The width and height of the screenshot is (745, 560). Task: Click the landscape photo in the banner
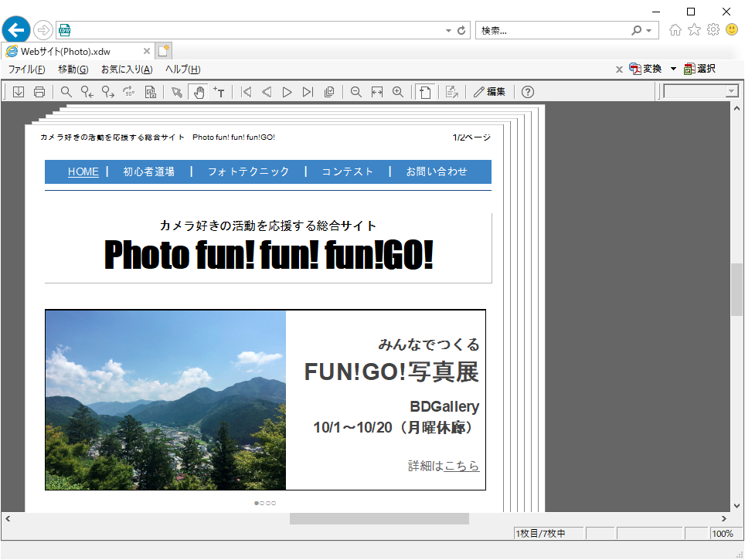[x=165, y=399]
